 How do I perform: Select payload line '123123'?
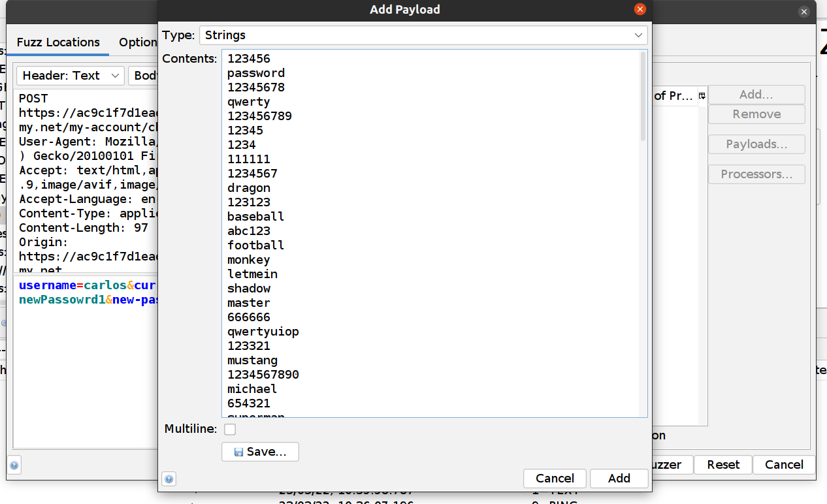point(249,202)
